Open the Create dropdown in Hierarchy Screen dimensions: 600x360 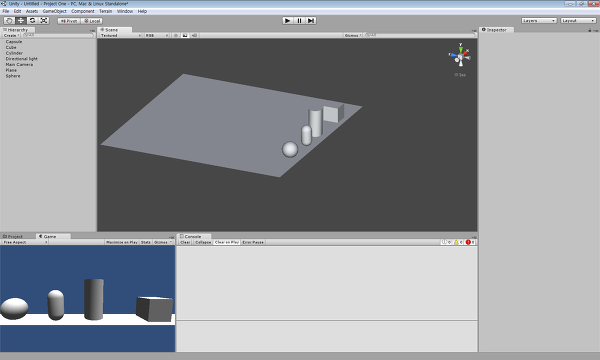point(11,35)
